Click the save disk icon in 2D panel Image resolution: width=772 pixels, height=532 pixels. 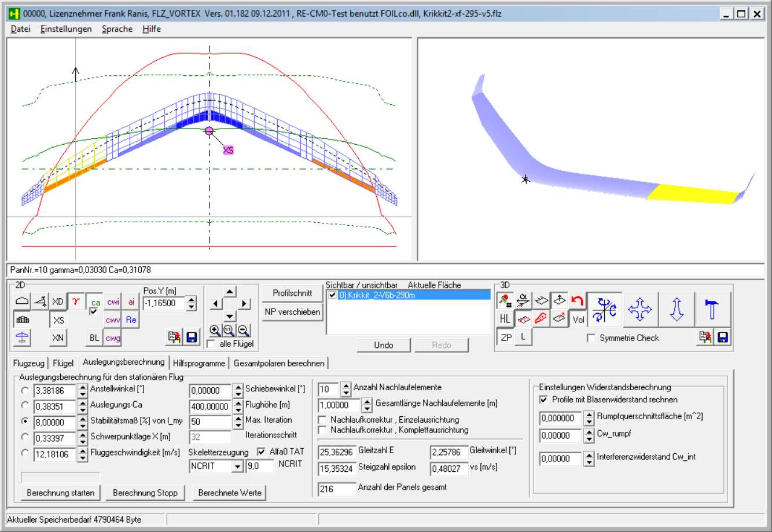[192, 337]
